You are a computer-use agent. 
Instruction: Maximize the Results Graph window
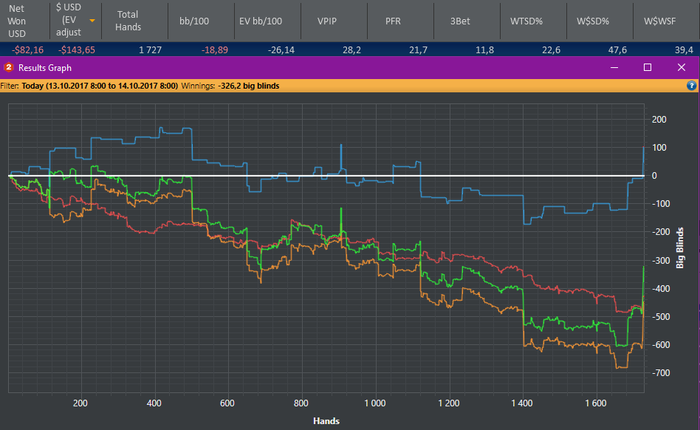point(647,67)
